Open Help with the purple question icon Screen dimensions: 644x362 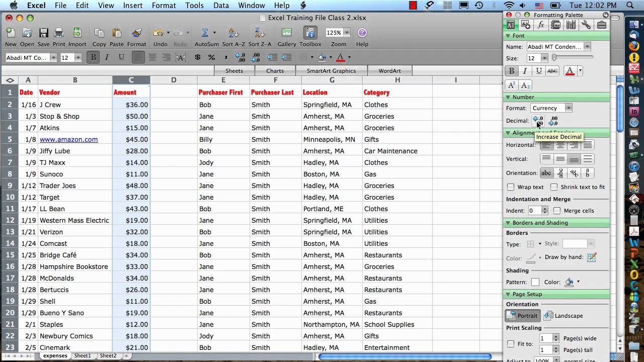coord(362,33)
